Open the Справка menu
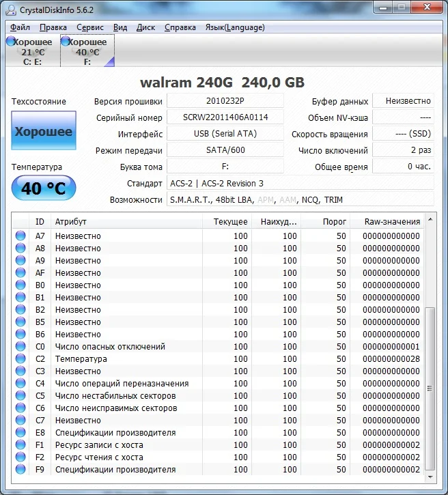Image resolution: width=448 pixels, height=495 pixels. pyautogui.click(x=180, y=27)
